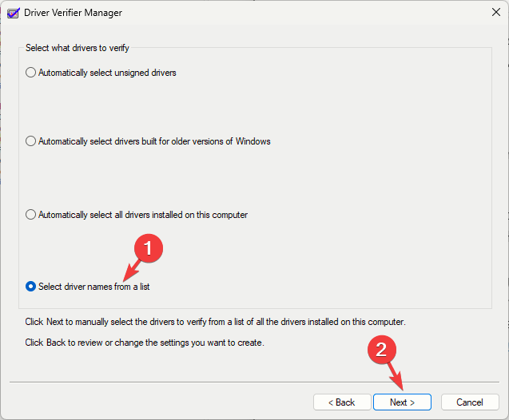Click the red number 2 annotation badge
509x420 pixels.
[x=382, y=349]
